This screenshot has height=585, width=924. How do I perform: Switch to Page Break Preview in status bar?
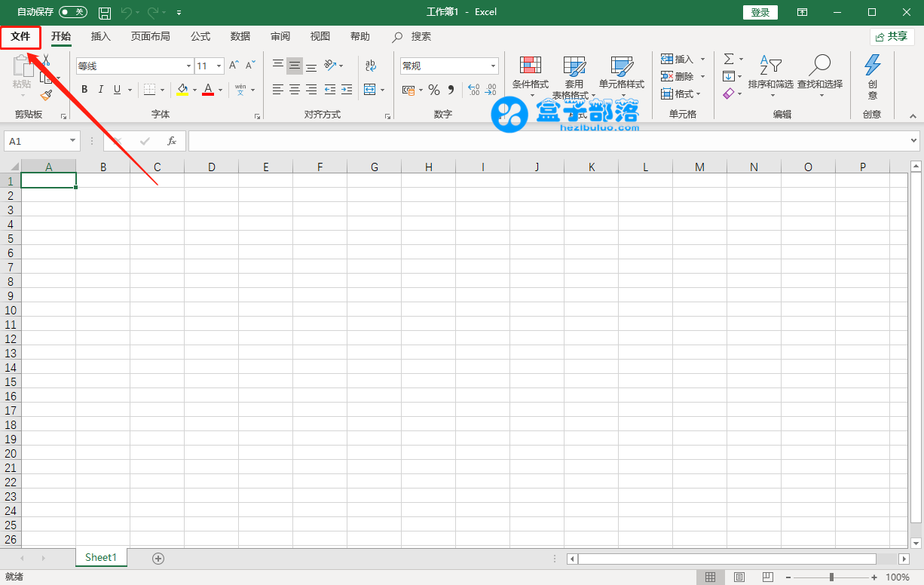click(x=769, y=577)
